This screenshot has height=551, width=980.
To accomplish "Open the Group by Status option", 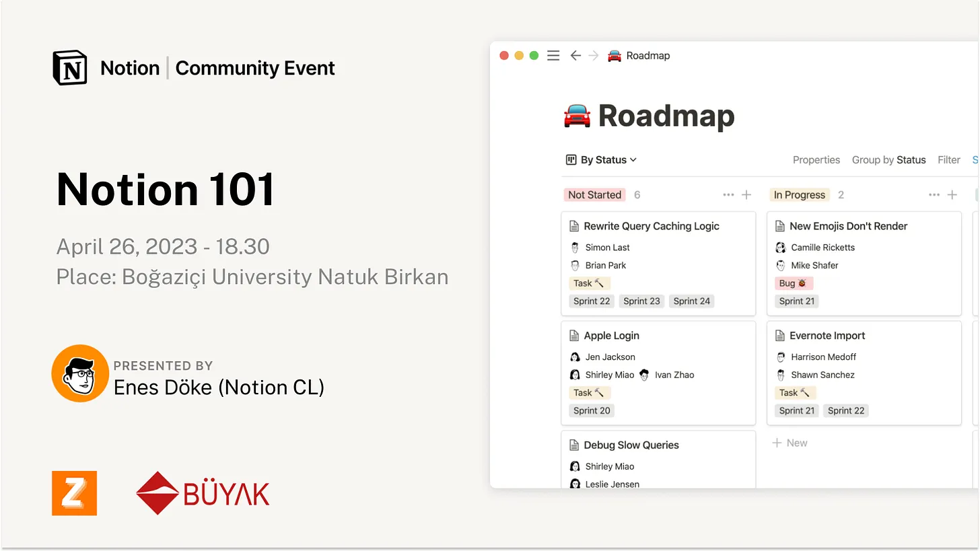I will 888,160.
